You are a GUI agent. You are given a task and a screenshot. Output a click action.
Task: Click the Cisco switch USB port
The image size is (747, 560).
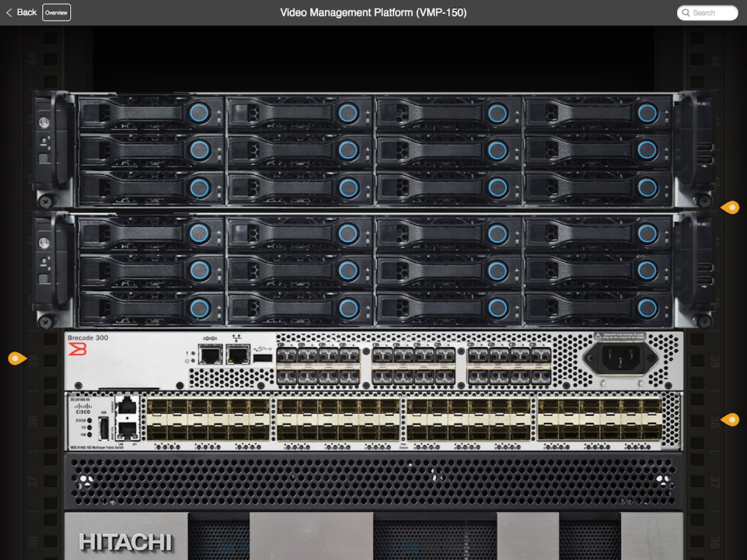point(104,428)
